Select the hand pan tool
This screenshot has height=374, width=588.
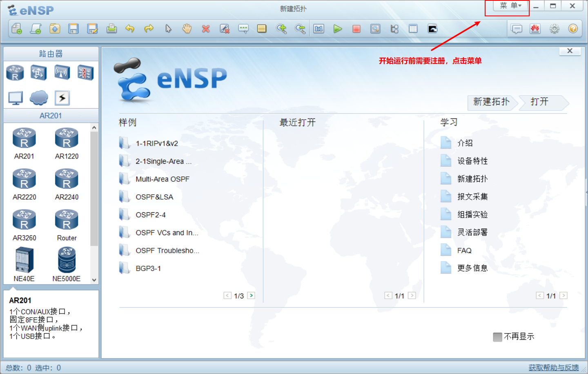coord(187,29)
